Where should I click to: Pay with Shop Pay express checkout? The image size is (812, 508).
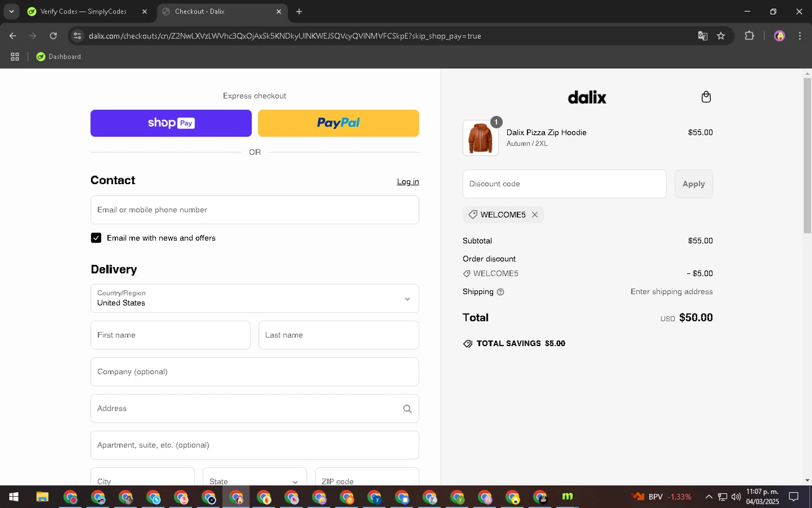point(171,123)
